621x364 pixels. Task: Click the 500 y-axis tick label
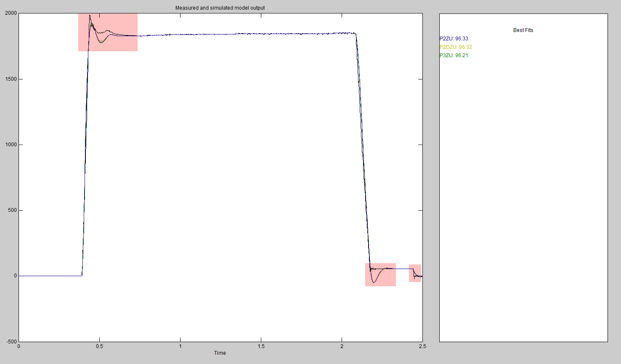pyautogui.click(x=12, y=210)
